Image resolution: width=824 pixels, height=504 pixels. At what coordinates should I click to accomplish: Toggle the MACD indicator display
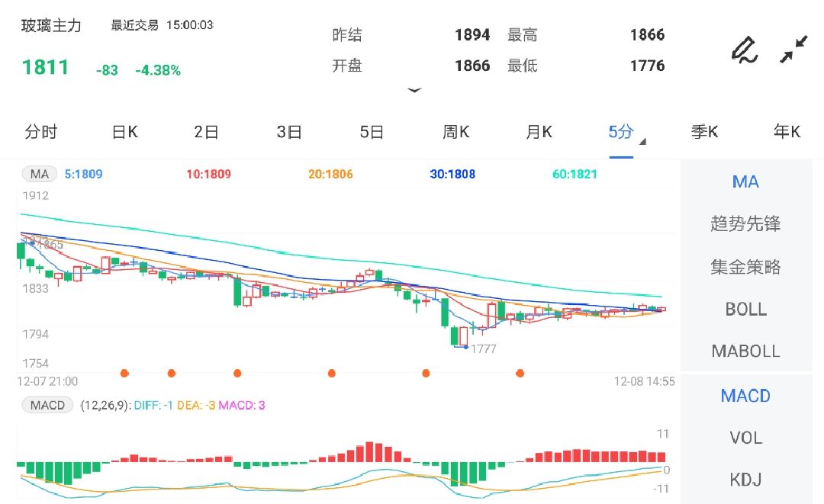(x=745, y=396)
